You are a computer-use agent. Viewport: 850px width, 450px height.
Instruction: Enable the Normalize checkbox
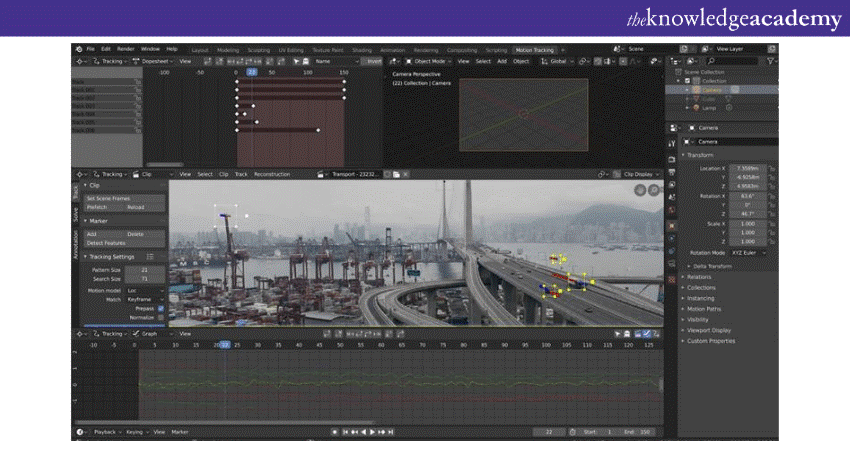[161, 318]
